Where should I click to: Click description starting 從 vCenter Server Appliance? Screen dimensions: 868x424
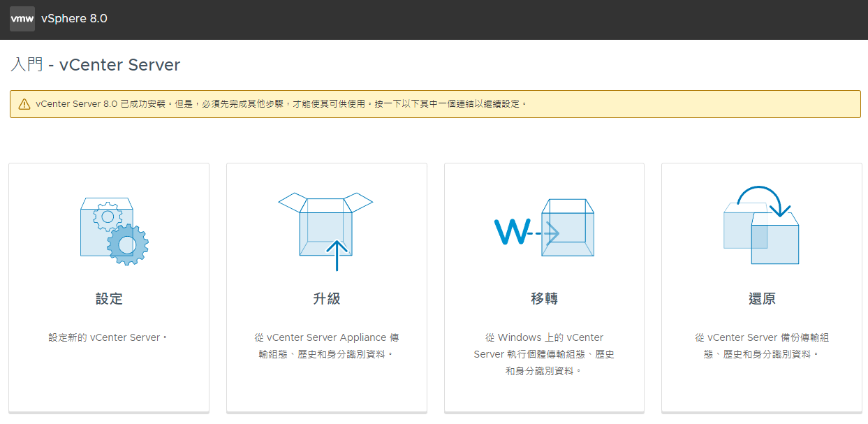pyautogui.click(x=327, y=346)
